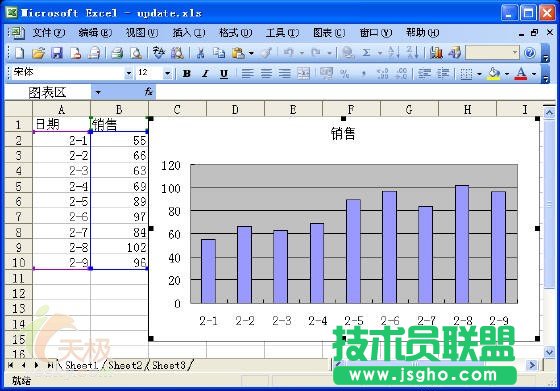
Task: Click the Center alignment icon
Action: (x=266, y=74)
